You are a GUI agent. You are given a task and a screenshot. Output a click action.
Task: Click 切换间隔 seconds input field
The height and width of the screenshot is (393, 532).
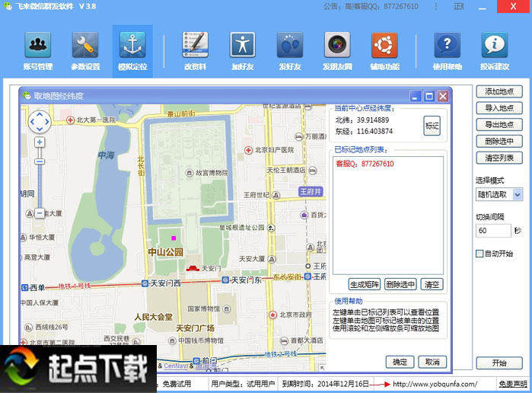(x=493, y=231)
